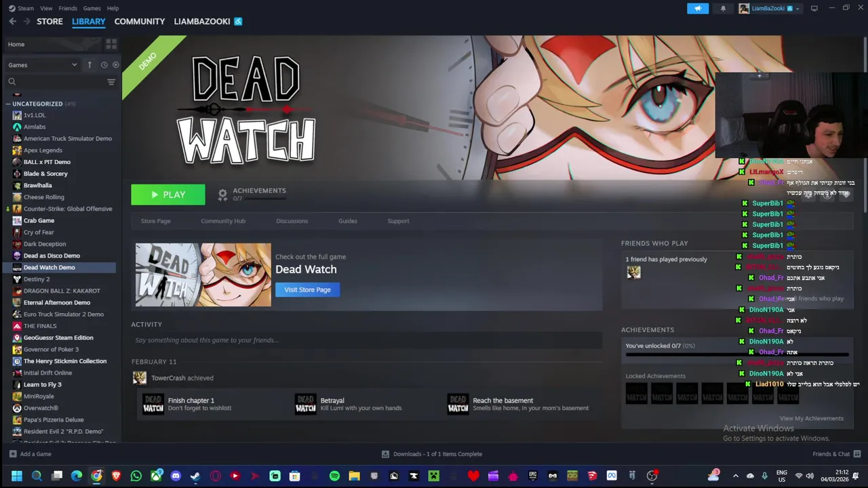This screenshot has width=868, height=488.
Task: Open Windows Start menu
Action: pos(17,476)
